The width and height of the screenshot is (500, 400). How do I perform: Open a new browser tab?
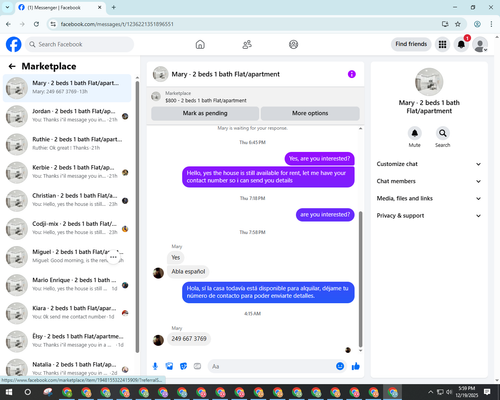click(x=114, y=7)
